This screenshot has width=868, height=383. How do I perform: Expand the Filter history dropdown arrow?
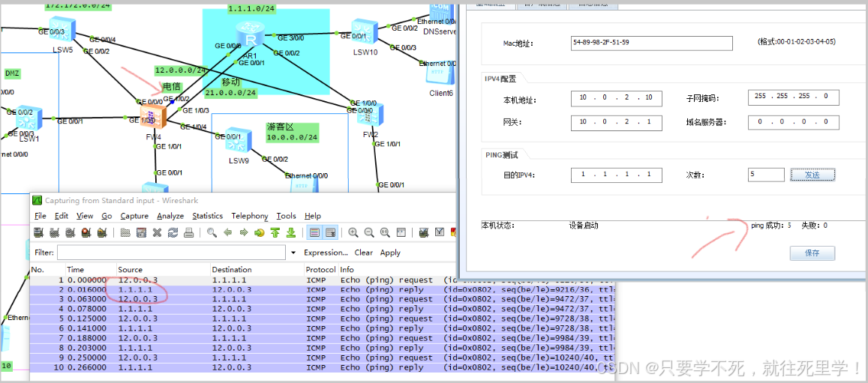pos(293,253)
